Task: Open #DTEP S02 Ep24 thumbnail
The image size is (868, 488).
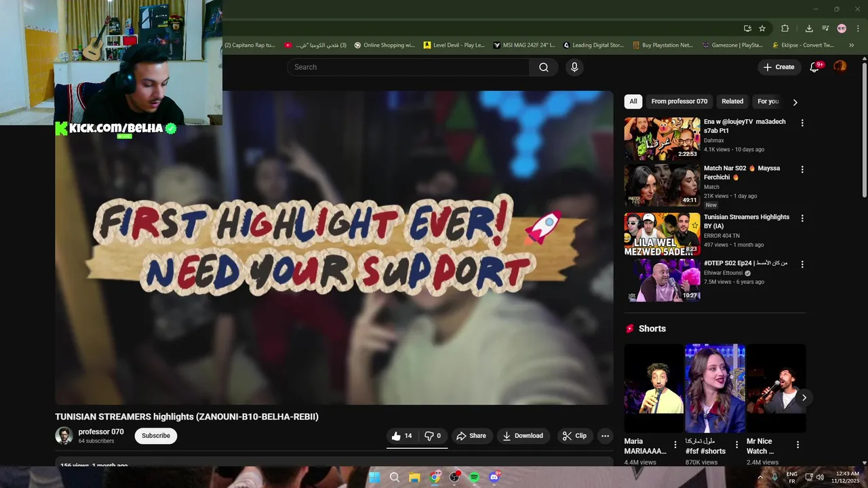Action: pyautogui.click(x=662, y=280)
